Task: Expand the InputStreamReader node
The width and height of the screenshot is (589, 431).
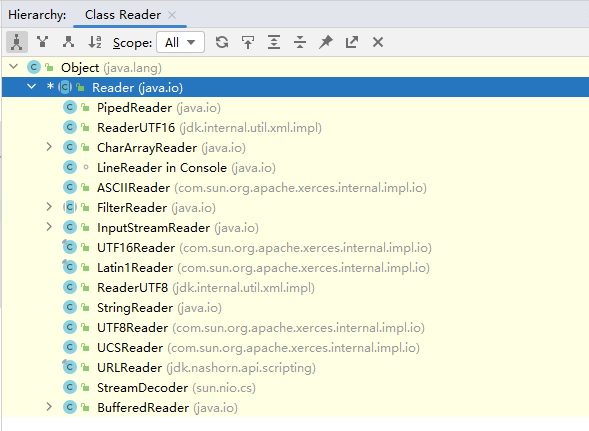Action: 49,227
